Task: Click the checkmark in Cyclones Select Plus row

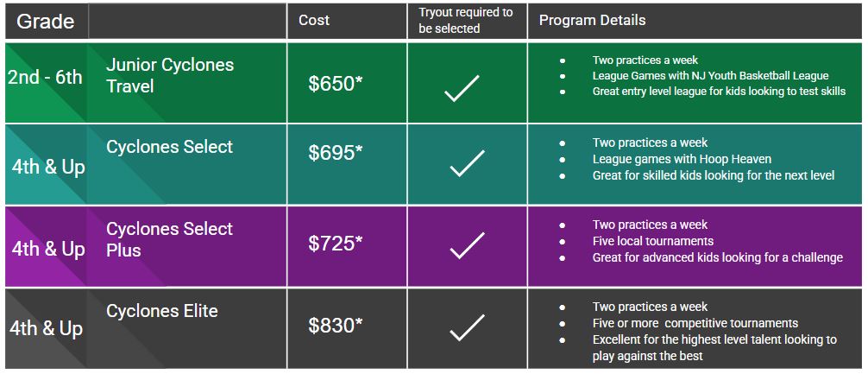Action: pyautogui.click(x=467, y=246)
